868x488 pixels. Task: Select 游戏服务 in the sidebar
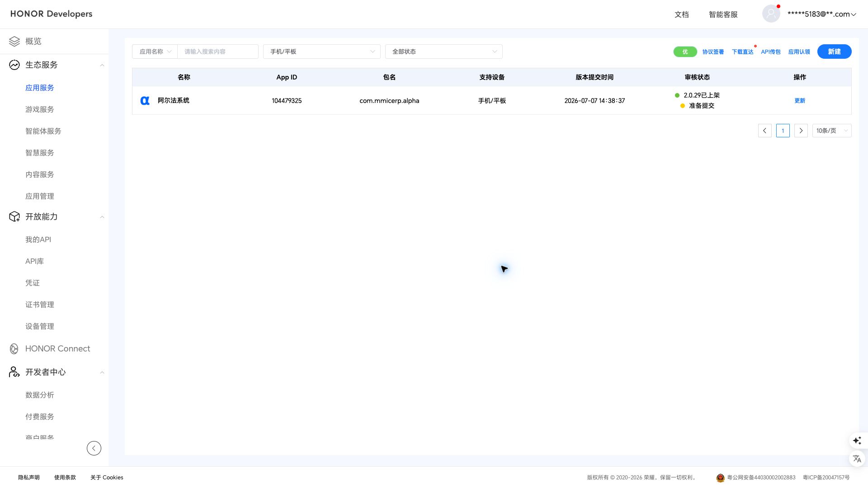coord(40,109)
